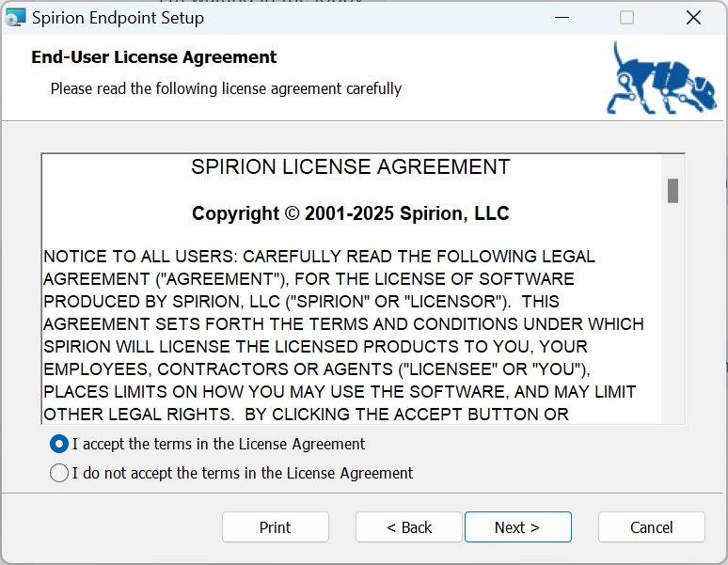Click the 'Please read the following' subtitle

tap(226, 88)
